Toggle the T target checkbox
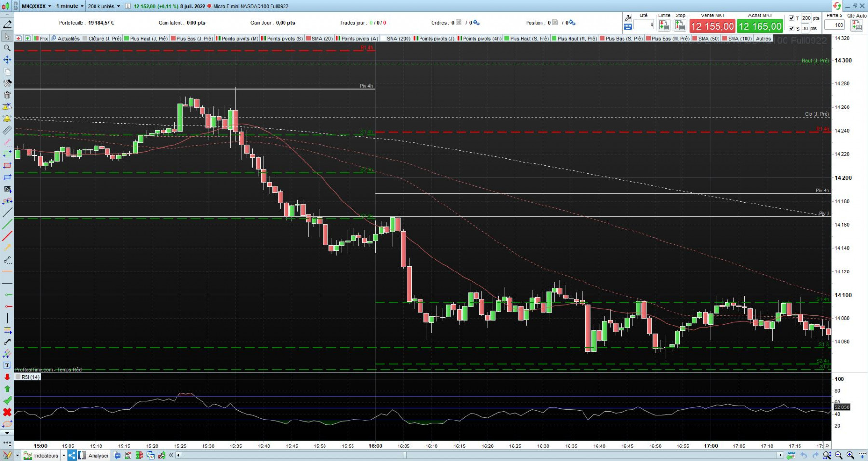 (x=791, y=18)
